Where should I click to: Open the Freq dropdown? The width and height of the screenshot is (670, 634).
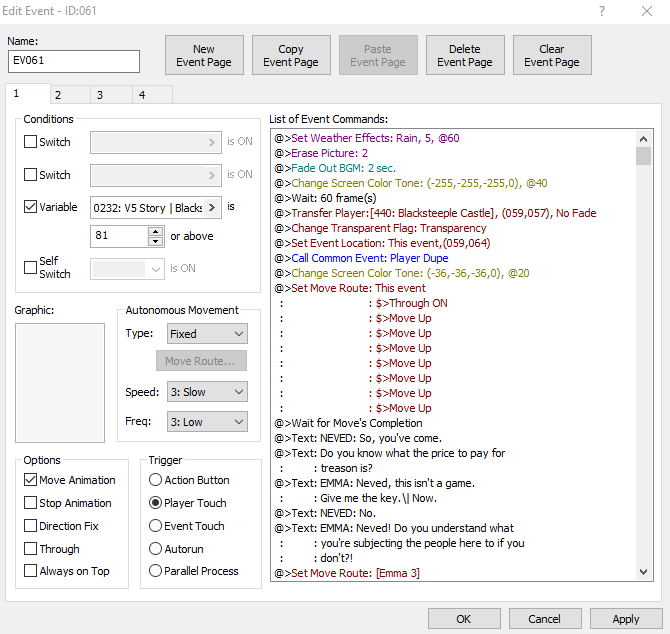point(206,422)
